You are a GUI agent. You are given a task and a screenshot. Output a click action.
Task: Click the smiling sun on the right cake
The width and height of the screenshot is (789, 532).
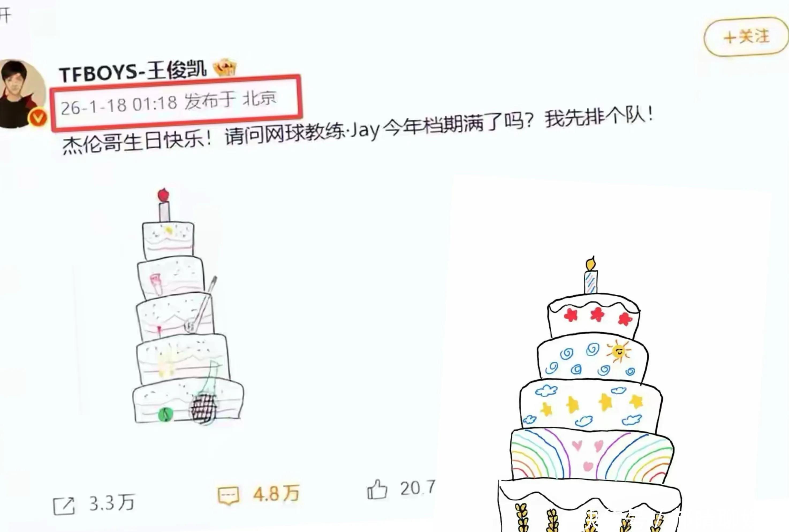619,351
